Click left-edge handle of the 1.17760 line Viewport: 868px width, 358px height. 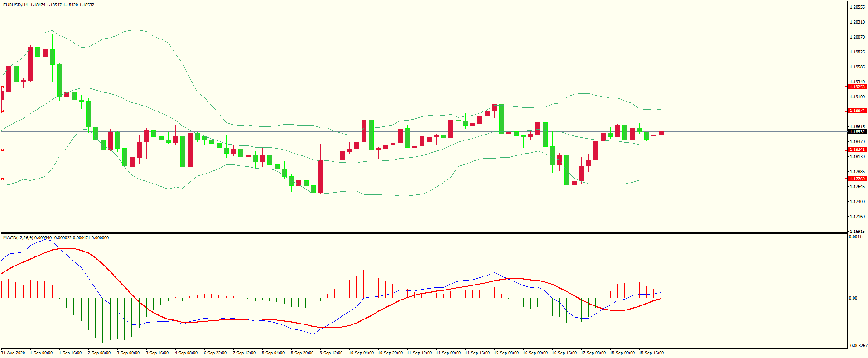[x=2, y=179]
